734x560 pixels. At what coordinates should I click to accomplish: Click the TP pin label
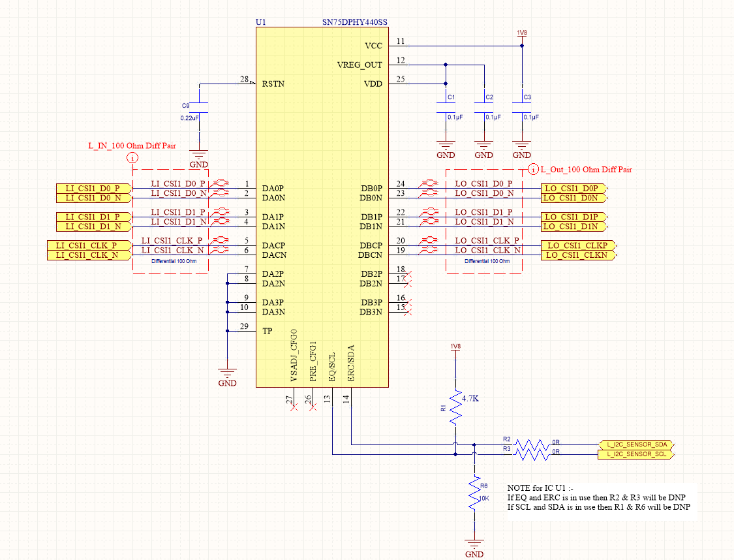pyautogui.click(x=268, y=331)
